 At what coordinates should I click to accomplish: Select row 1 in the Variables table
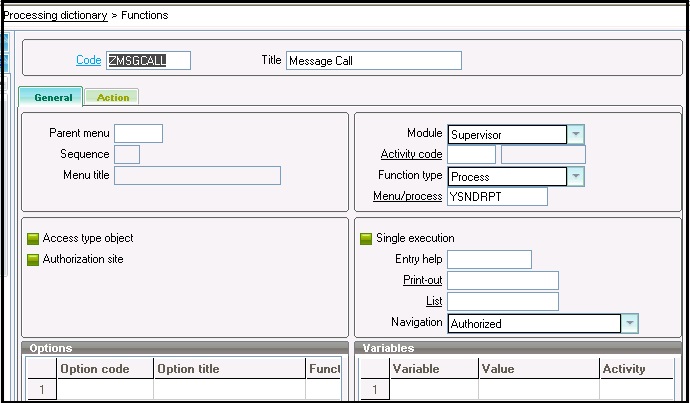coord(374,389)
